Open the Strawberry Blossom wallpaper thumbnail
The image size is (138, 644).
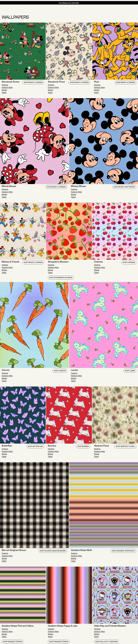point(69,231)
